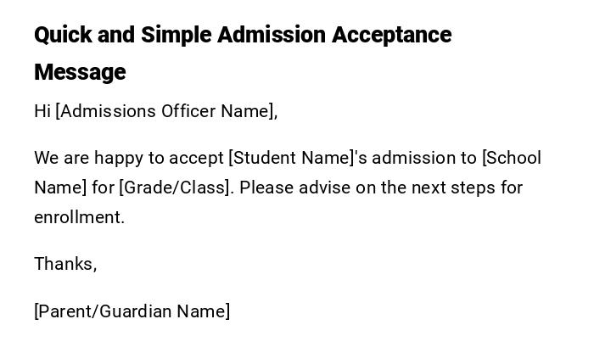Click "Acceptance" in the heading
The width and height of the screenshot is (594, 364).
(x=391, y=35)
